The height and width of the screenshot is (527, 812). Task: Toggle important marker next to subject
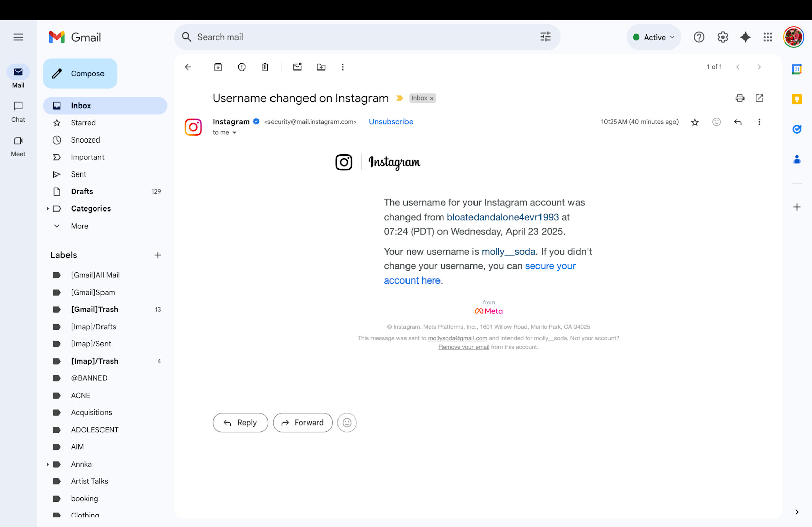tap(399, 98)
